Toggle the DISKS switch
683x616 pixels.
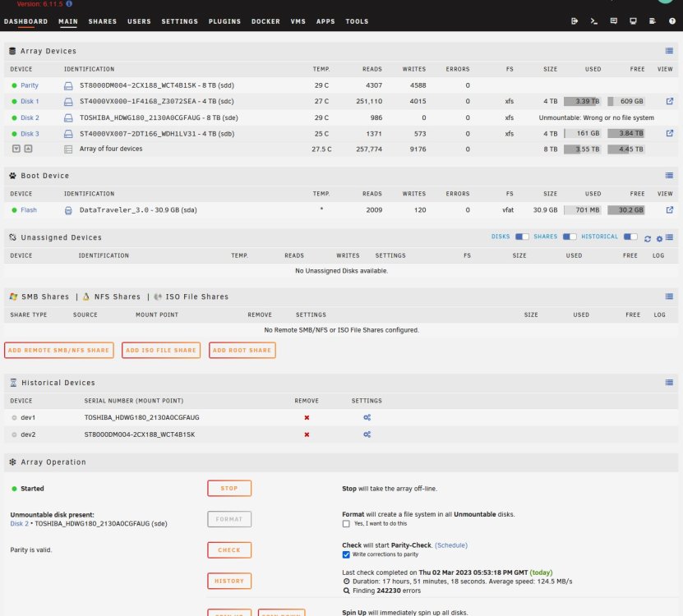point(522,237)
